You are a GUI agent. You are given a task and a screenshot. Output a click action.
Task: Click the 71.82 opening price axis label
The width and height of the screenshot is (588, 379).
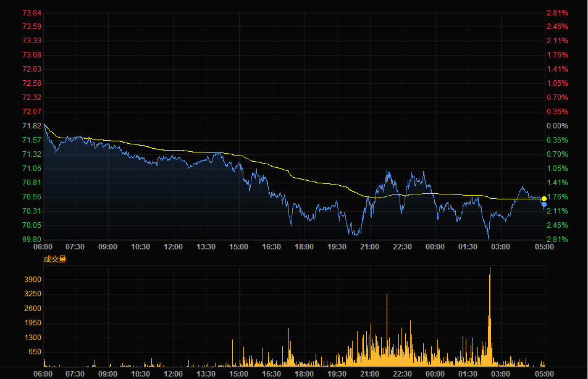(31, 126)
